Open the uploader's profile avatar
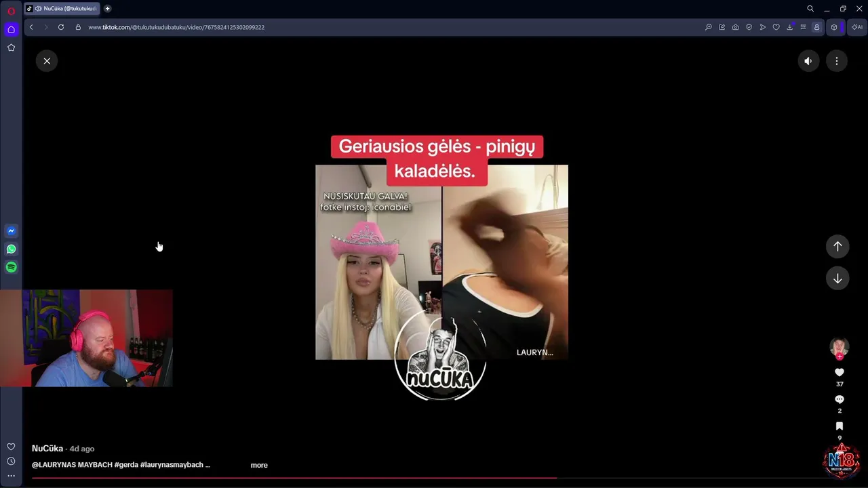The width and height of the screenshot is (868, 488). [840, 346]
